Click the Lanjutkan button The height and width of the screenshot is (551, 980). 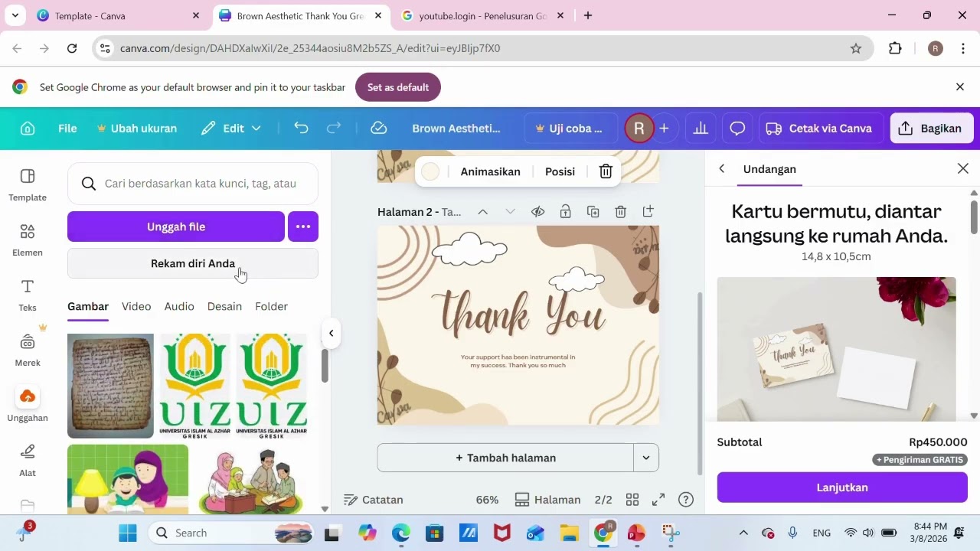tap(842, 487)
